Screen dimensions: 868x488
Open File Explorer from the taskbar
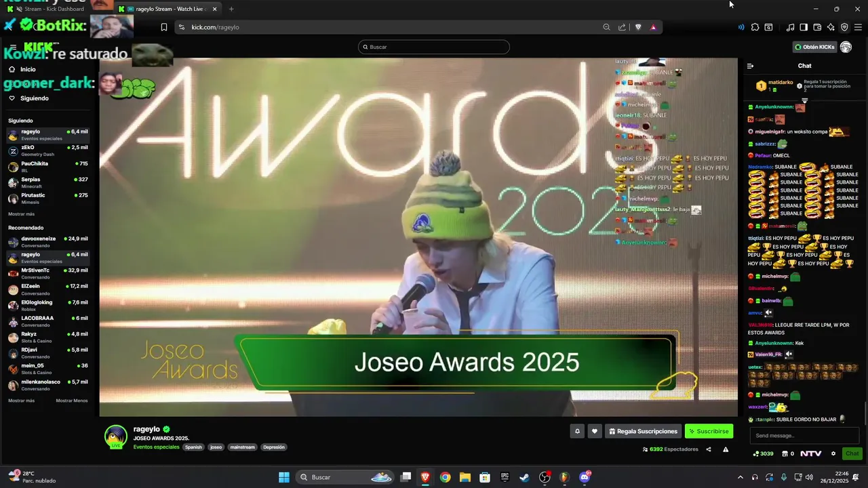(x=465, y=477)
